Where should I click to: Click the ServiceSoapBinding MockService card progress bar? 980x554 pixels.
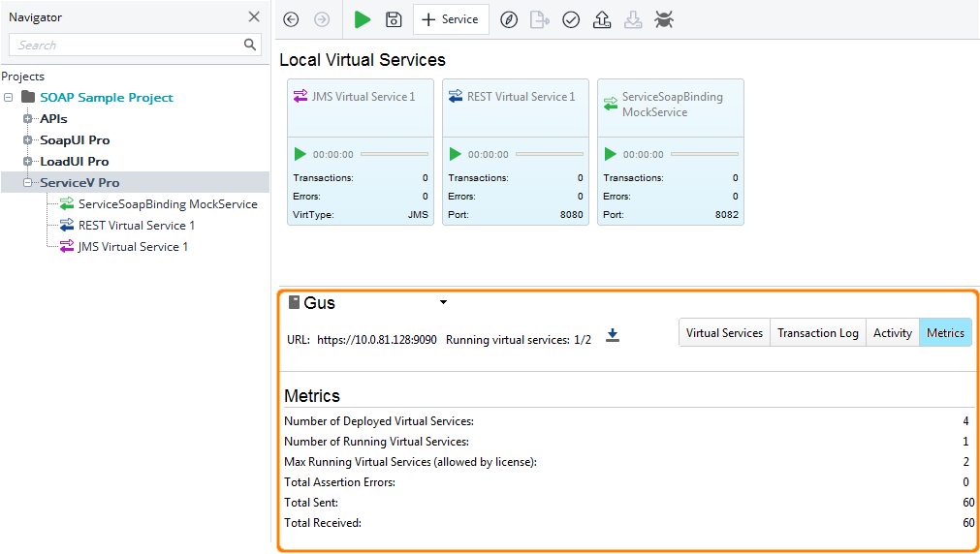pyautogui.click(x=705, y=154)
